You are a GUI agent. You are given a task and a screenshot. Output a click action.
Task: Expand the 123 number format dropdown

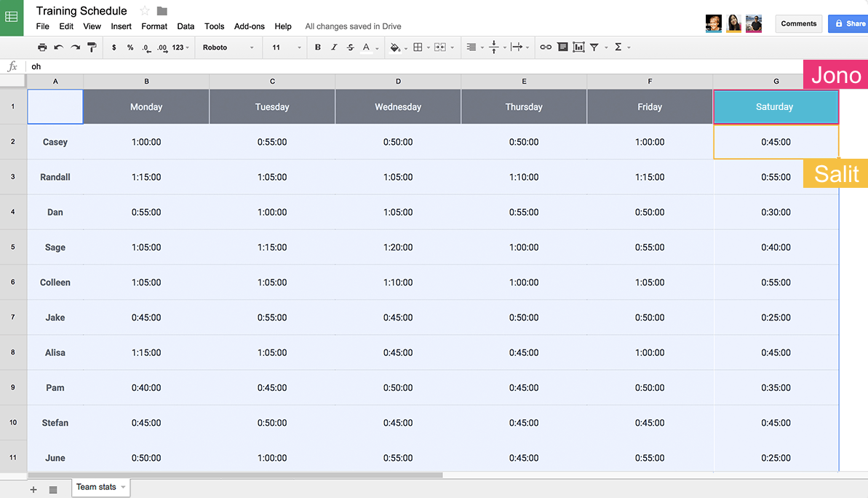[181, 47]
